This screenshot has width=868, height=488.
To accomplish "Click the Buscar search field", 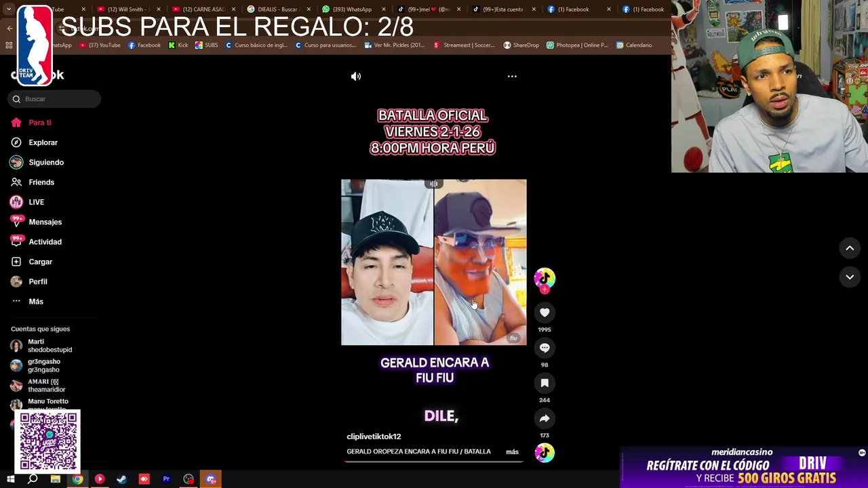I will [x=54, y=99].
